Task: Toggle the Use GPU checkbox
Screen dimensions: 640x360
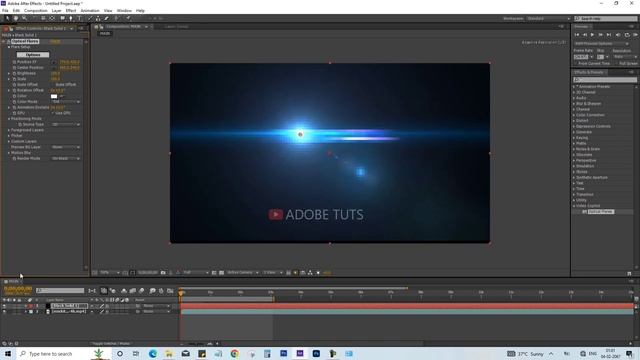Action: (x=53, y=113)
